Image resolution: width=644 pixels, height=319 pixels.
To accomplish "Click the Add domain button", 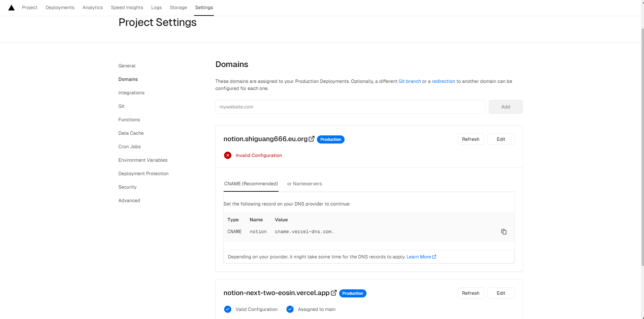I will click(x=506, y=107).
